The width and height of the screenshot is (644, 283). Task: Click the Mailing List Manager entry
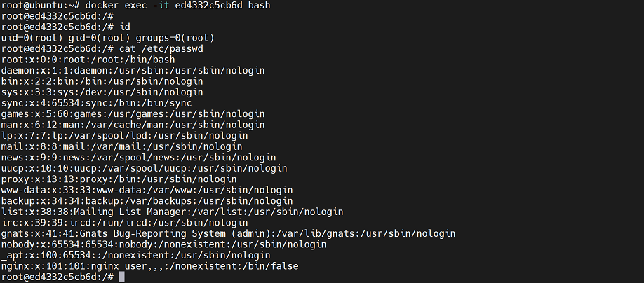click(172, 212)
